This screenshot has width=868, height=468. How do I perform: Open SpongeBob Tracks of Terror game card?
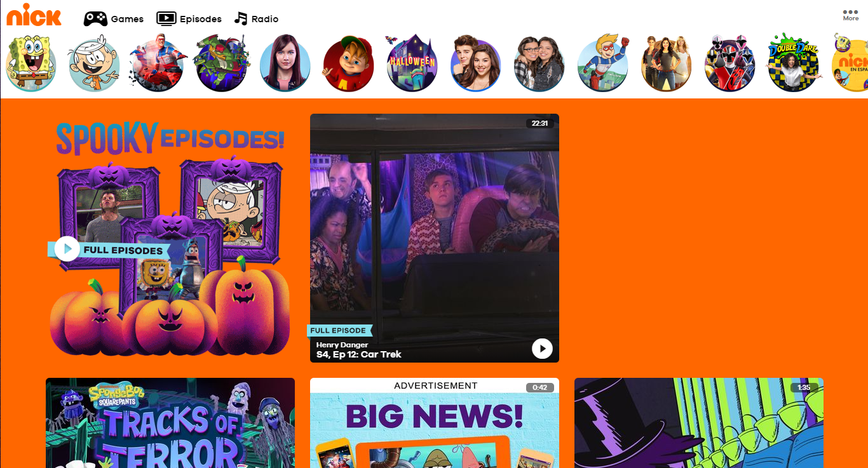pos(170,423)
